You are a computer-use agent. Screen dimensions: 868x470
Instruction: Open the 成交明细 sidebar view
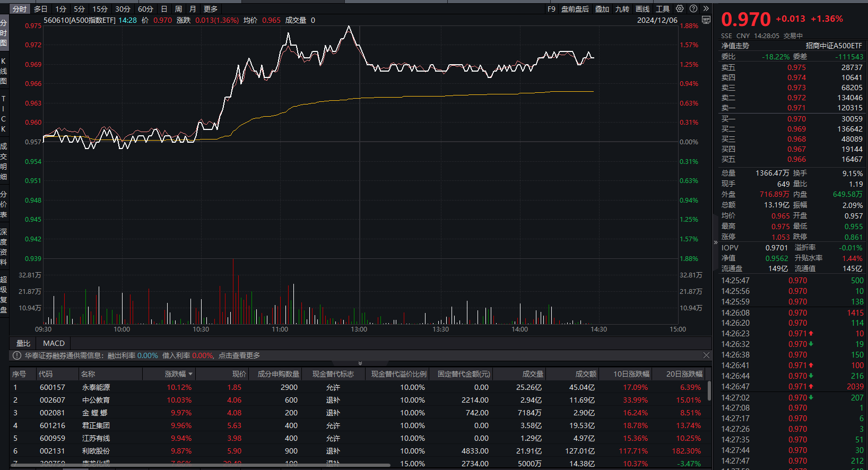point(4,161)
